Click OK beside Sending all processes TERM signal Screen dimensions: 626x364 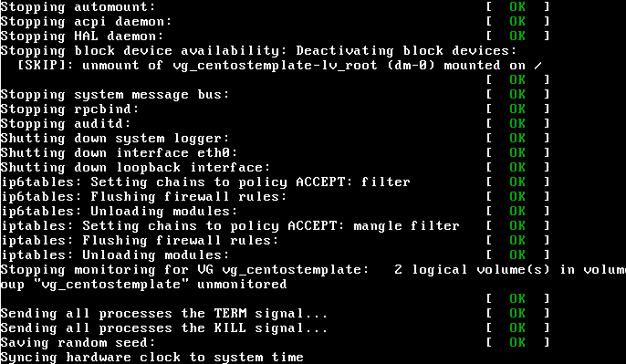(517, 313)
